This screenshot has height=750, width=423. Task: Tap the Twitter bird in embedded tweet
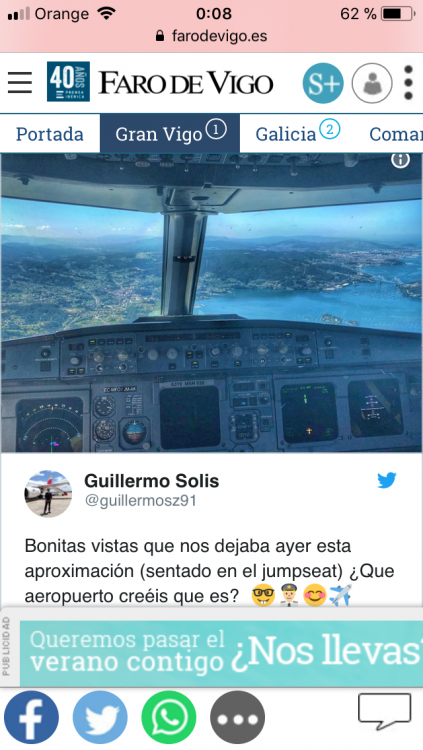pyautogui.click(x=387, y=480)
